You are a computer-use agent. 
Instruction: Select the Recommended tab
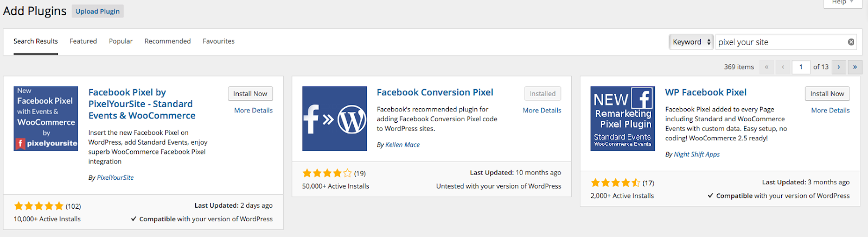[168, 41]
